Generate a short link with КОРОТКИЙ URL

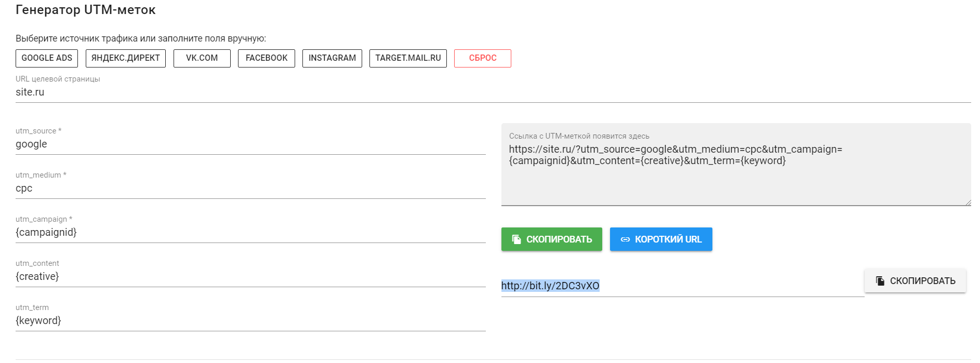tap(661, 239)
